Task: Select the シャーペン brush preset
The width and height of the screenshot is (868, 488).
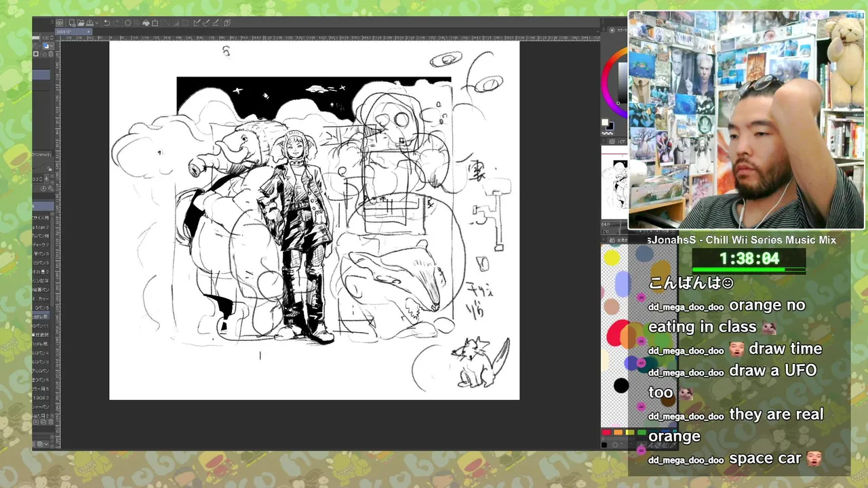Action: pos(41,407)
